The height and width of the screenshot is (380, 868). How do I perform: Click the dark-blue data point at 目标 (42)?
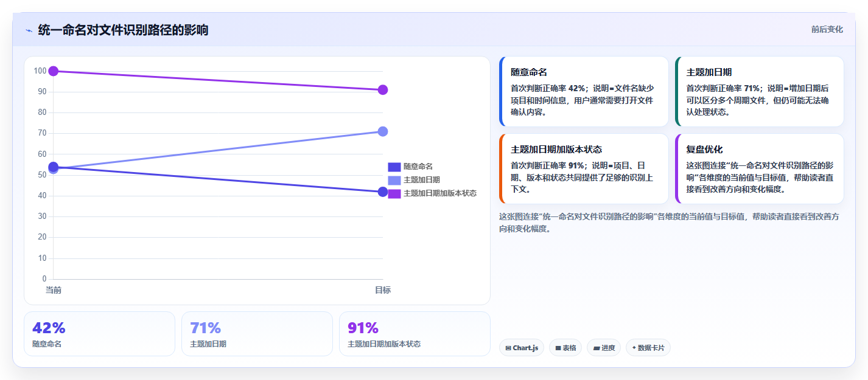coord(383,192)
